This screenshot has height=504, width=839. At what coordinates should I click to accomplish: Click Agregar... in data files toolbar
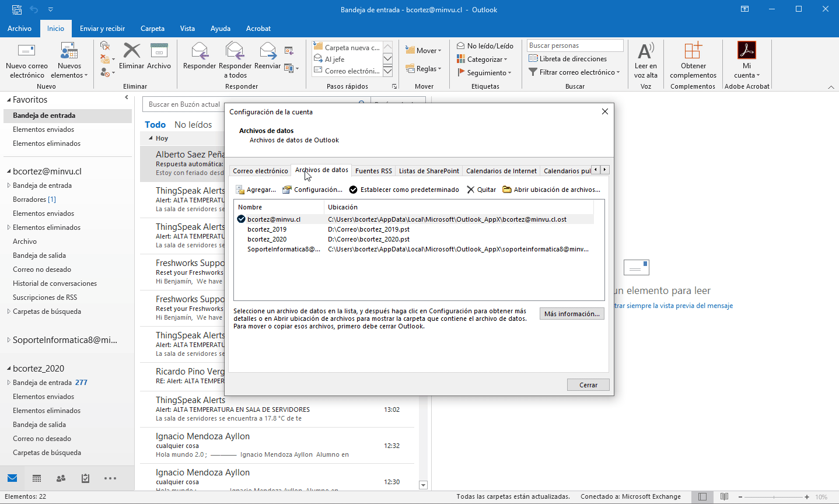[x=256, y=190]
